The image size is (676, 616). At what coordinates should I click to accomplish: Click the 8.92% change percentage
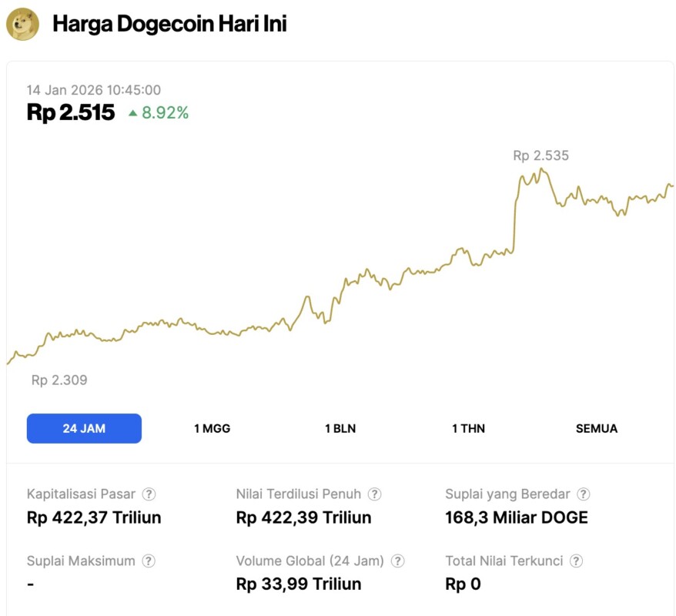[165, 113]
